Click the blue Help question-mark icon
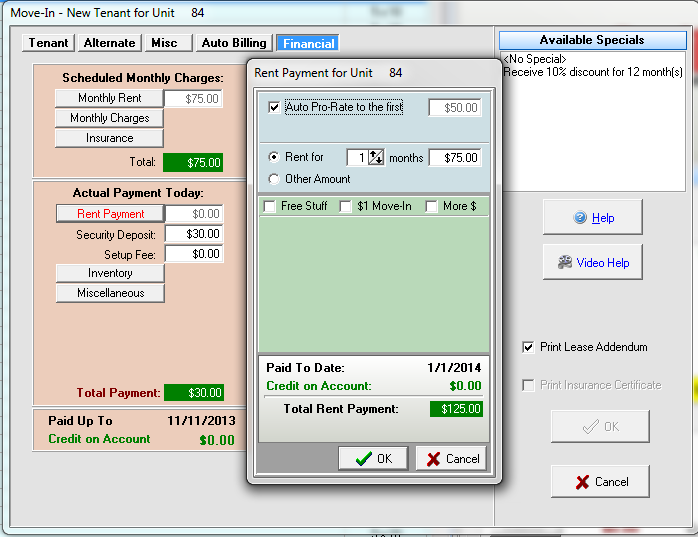 (x=580, y=217)
